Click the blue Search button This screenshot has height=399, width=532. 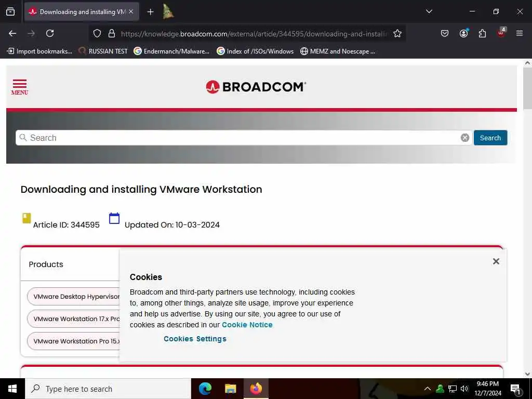[x=490, y=138]
